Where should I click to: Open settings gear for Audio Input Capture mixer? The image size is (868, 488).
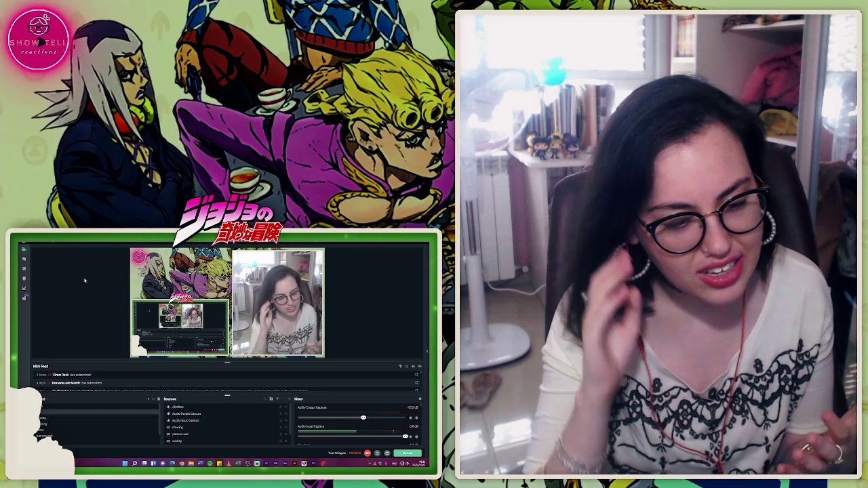tap(416, 436)
